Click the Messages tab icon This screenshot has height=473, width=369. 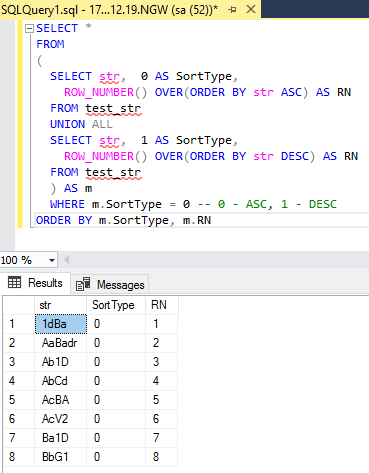coord(83,284)
